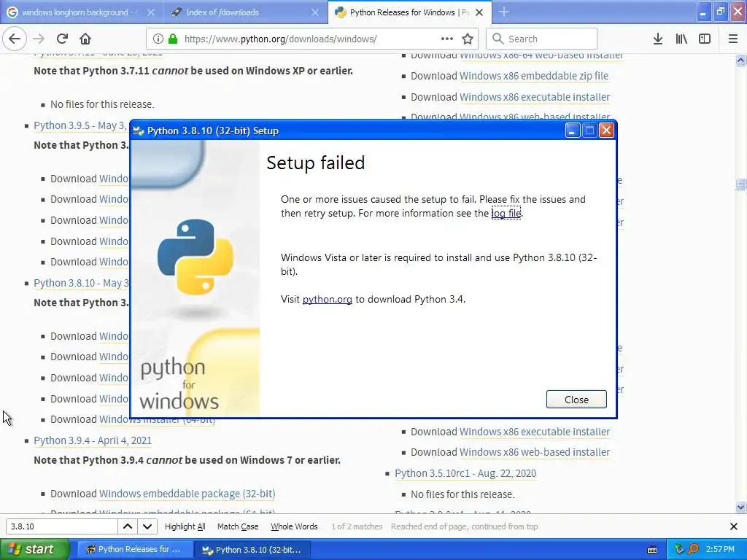Open the Library icon in toolbar
This screenshot has width=747, height=560.
click(681, 39)
